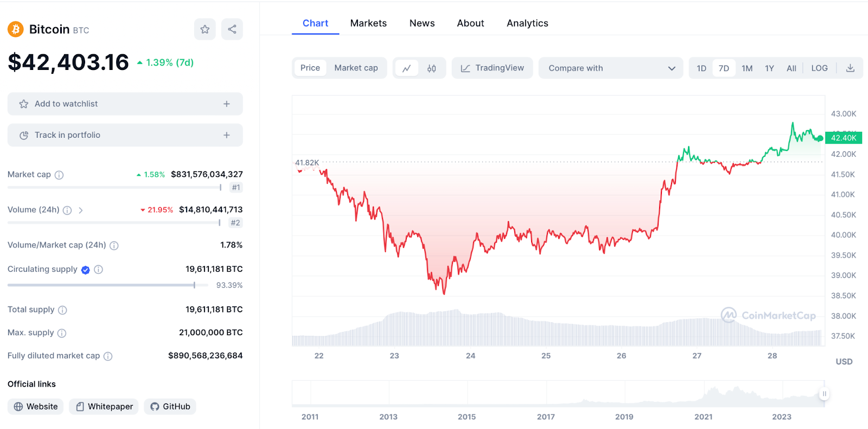The image size is (868, 429).
Task: Set chart range to 1M
Action: 747,68
